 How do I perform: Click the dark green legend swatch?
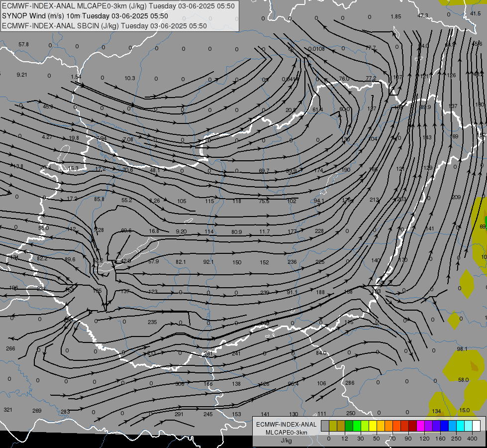pyautogui.click(x=349, y=426)
